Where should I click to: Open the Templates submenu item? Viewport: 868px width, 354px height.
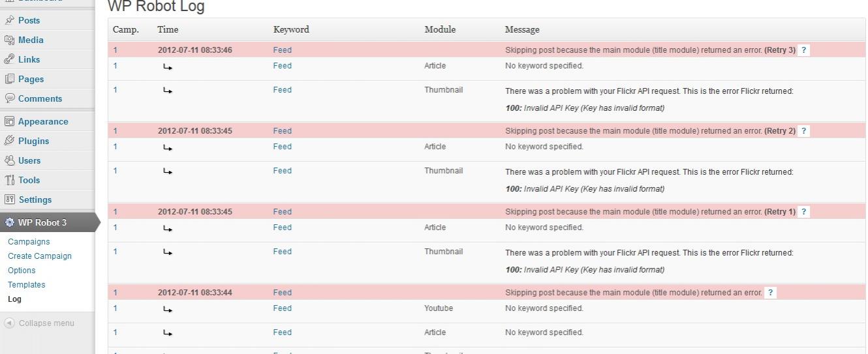pyautogui.click(x=27, y=285)
